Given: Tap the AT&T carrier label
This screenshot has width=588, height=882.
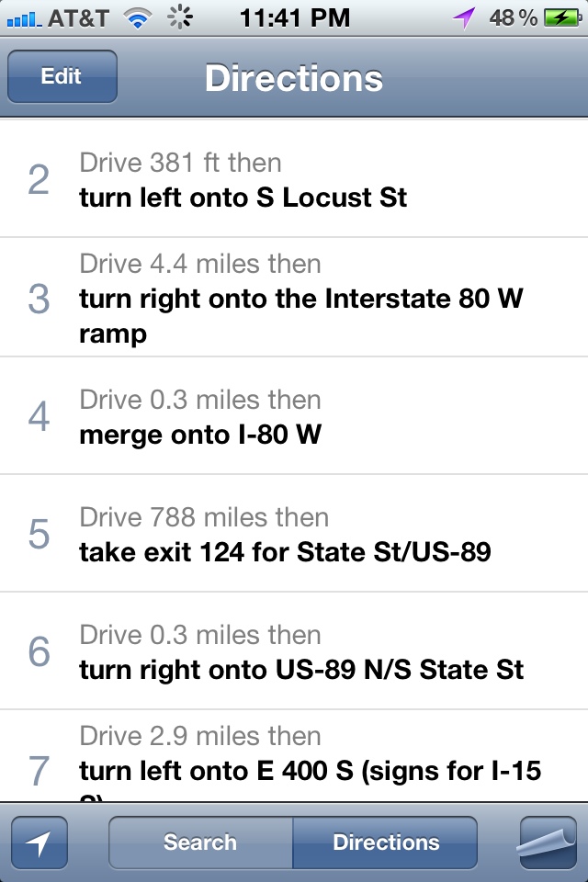Looking at the screenshot, I should click(77, 17).
